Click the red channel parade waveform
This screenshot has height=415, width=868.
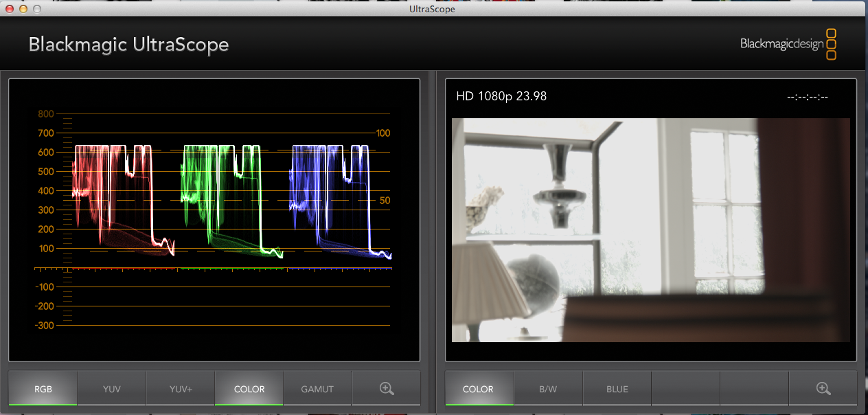[124, 201]
